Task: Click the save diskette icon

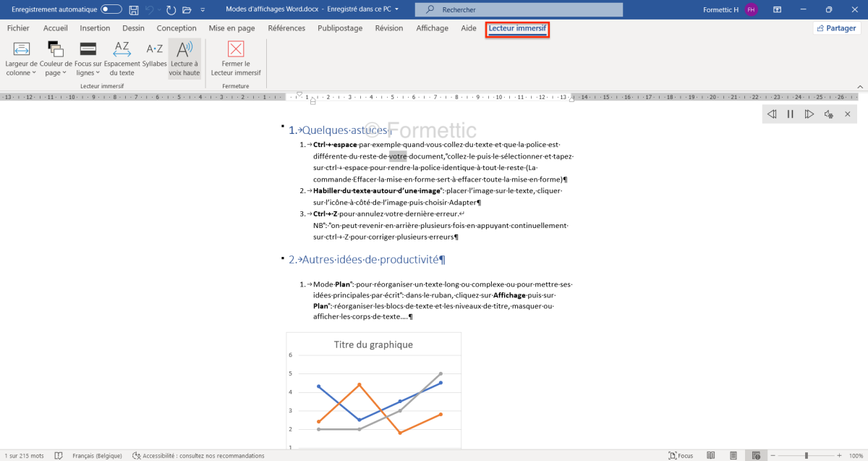Action: click(134, 9)
